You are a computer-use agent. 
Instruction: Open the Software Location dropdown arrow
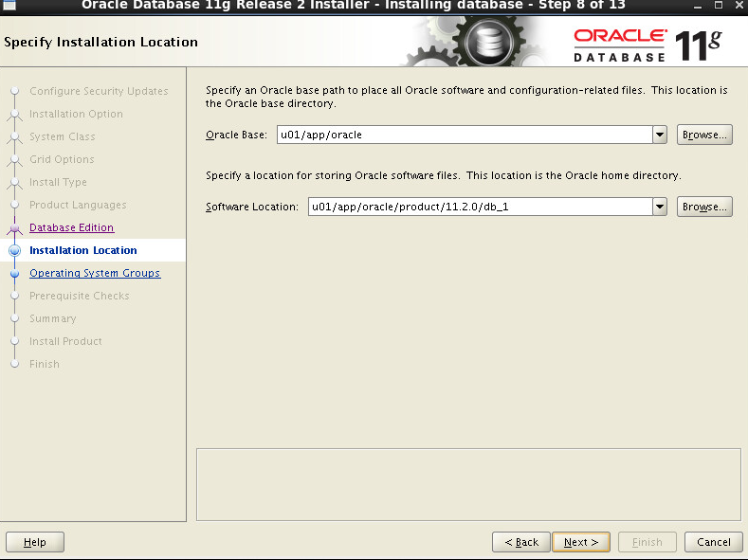(x=660, y=207)
